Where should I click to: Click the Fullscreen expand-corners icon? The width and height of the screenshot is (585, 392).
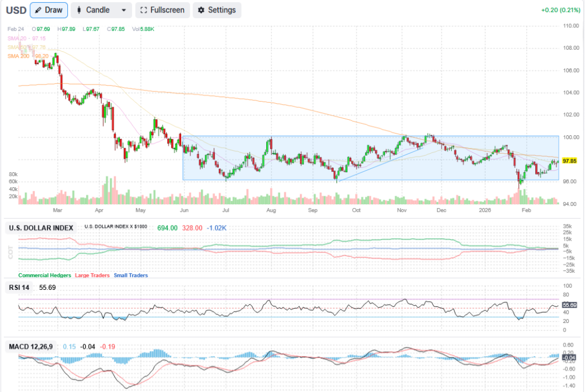click(x=144, y=10)
